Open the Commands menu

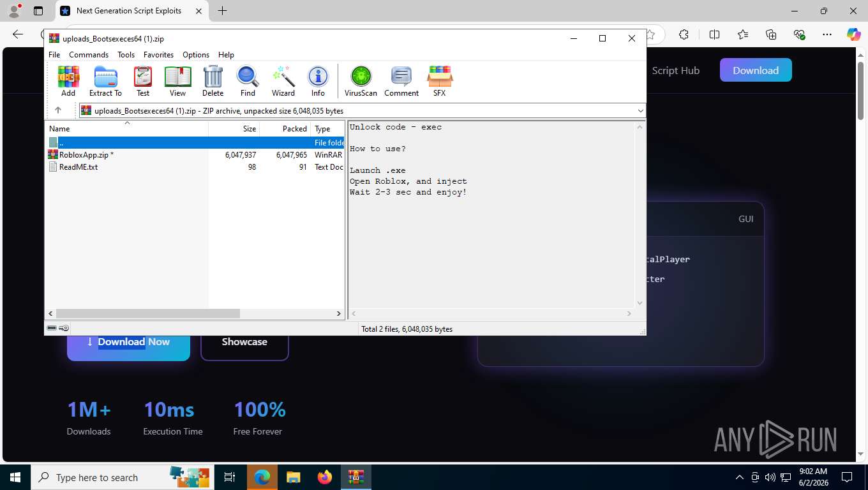89,55
